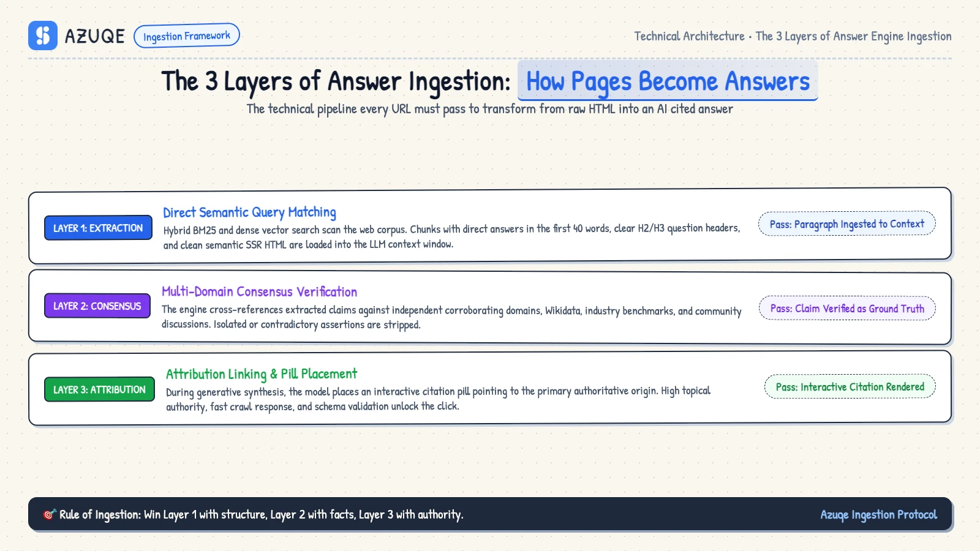The height and width of the screenshot is (551, 980).
Task: Click Pass: Paragraph Ingested to Context pill
Action: [847, 223]
